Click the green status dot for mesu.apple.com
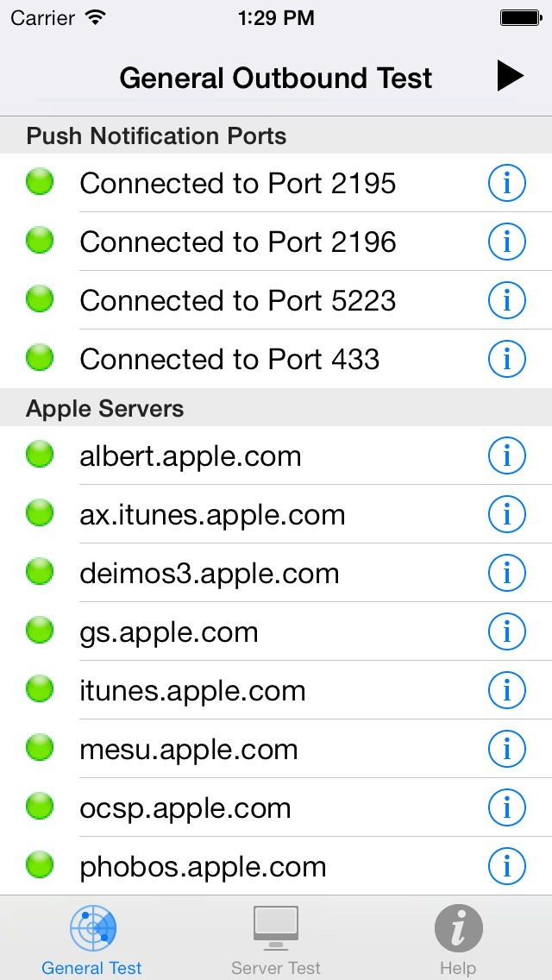Viewport: 552px width, 980px height. click(x=40, y=747)
